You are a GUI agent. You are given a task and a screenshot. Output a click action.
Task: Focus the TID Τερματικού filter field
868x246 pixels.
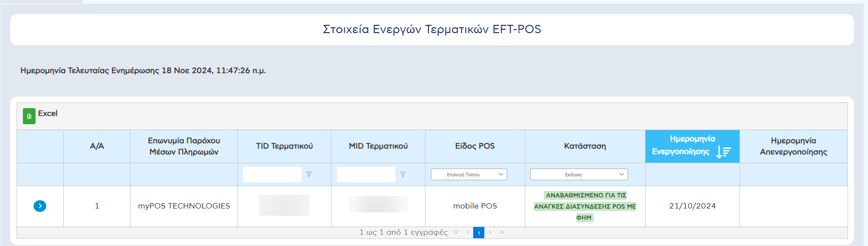pos(272,174)
